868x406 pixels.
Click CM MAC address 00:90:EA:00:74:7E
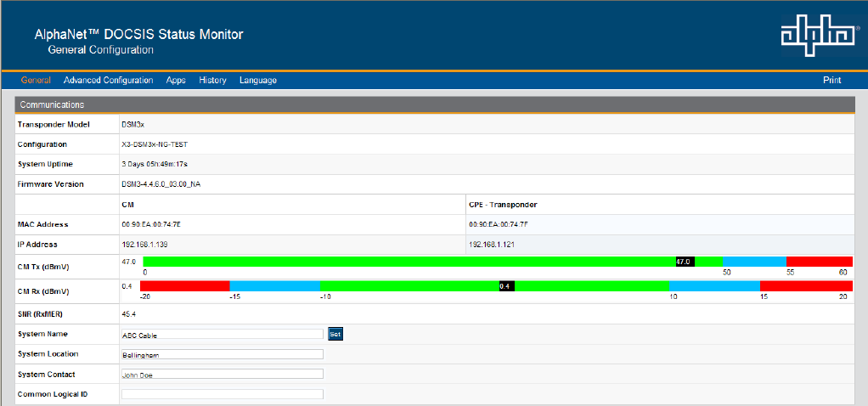click(x=151, y=225)
